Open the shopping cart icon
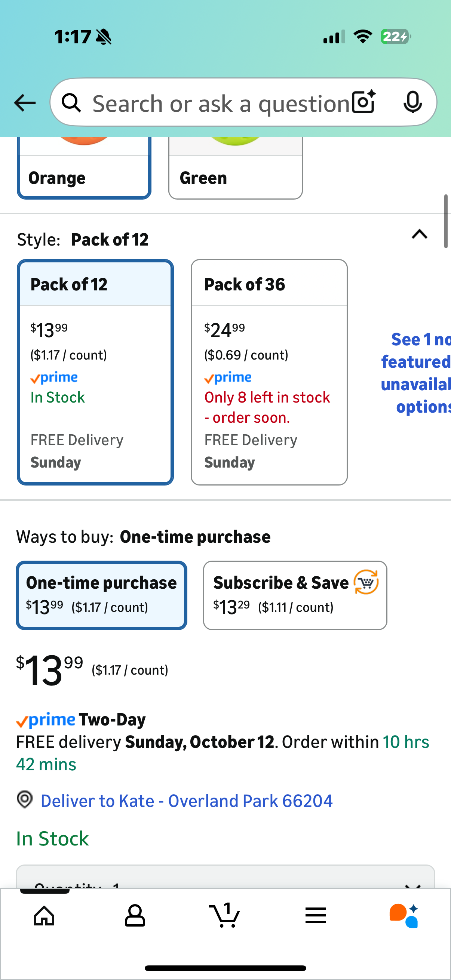Viewport: 451px width, 980px height. coord(225,915)
